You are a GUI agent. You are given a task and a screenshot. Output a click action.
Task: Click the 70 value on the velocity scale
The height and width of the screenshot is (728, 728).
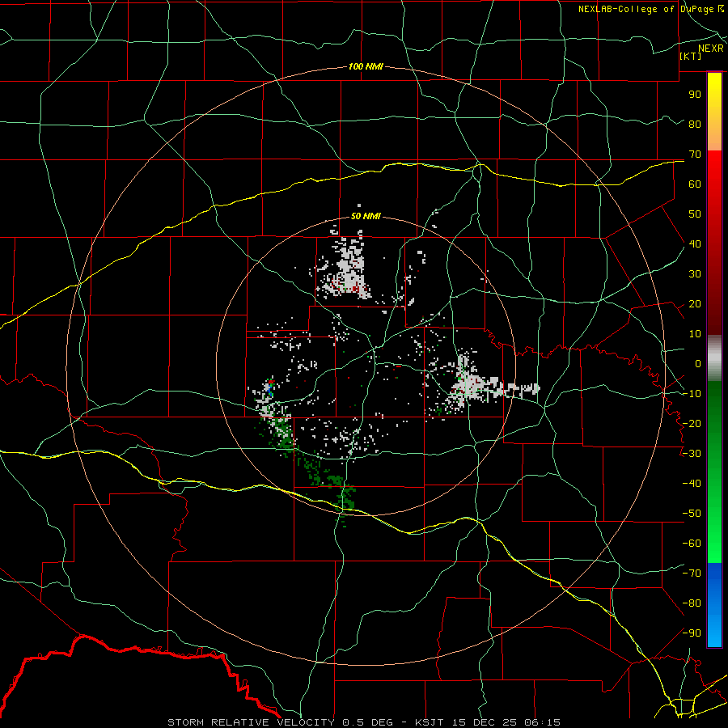coord(695,154)
